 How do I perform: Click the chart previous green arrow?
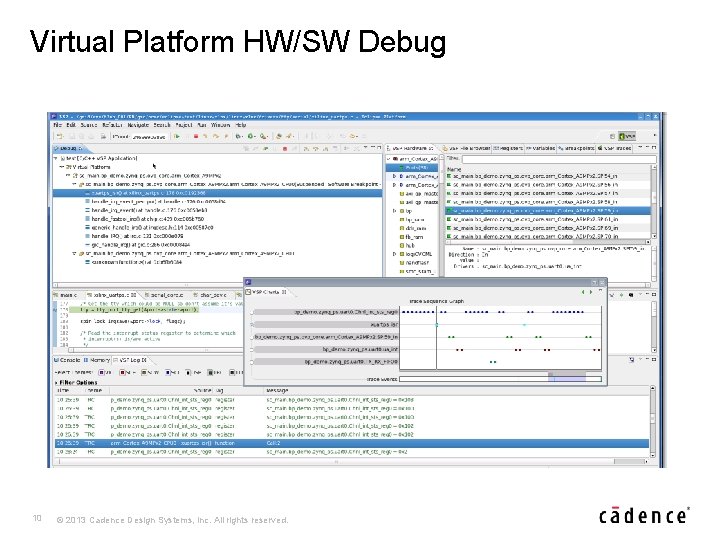583,292
